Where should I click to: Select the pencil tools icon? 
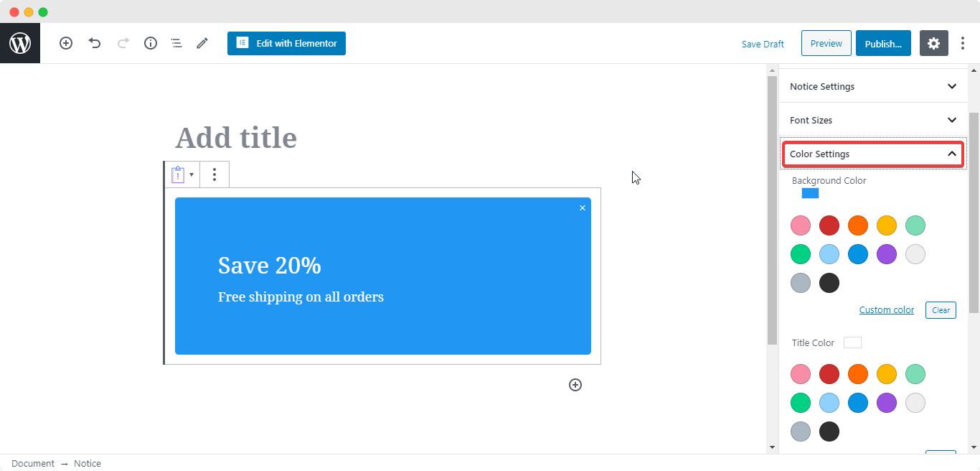[202, 43]
